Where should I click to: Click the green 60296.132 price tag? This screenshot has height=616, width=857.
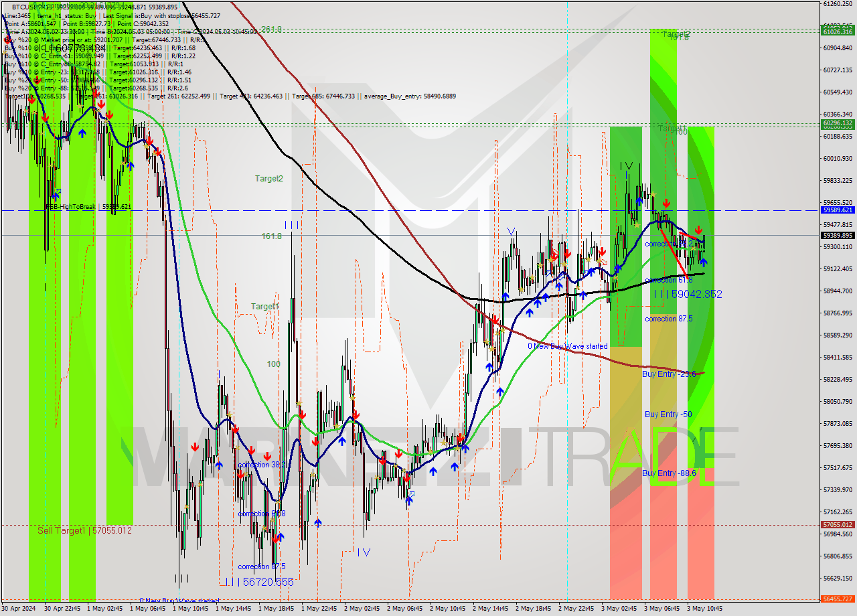pyautogui.click(x=838, y=123)
